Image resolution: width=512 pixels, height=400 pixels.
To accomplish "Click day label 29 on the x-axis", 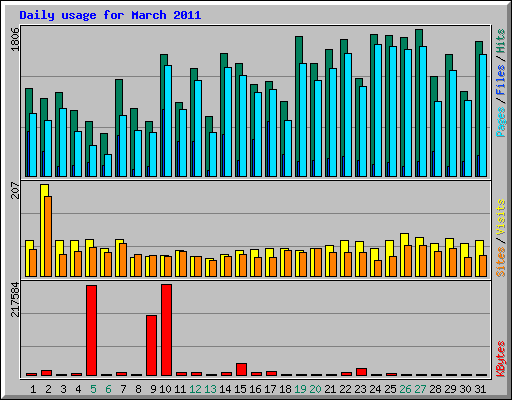I will 450,389.
